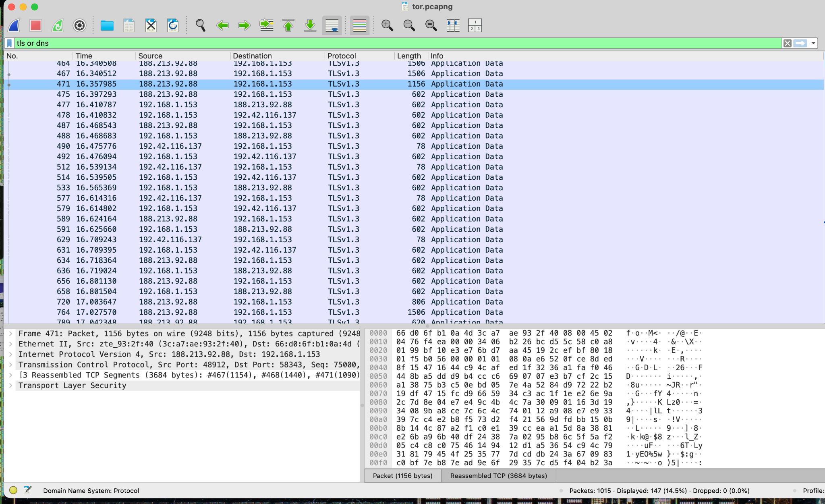
Task: Click the Profile label in status bar
Action: (x=813, y=491)
